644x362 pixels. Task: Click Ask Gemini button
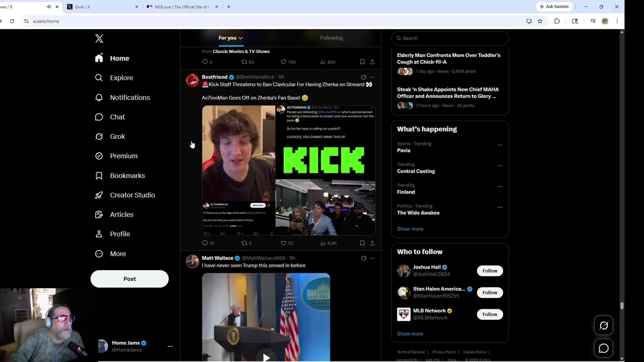click(x=554, y=7)
